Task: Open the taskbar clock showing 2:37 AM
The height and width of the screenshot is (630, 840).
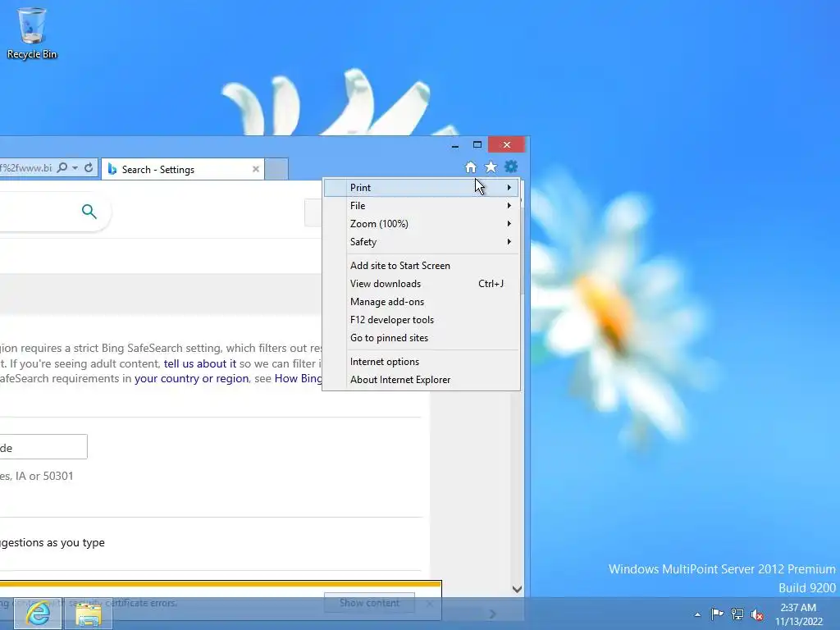Action: 799,614
